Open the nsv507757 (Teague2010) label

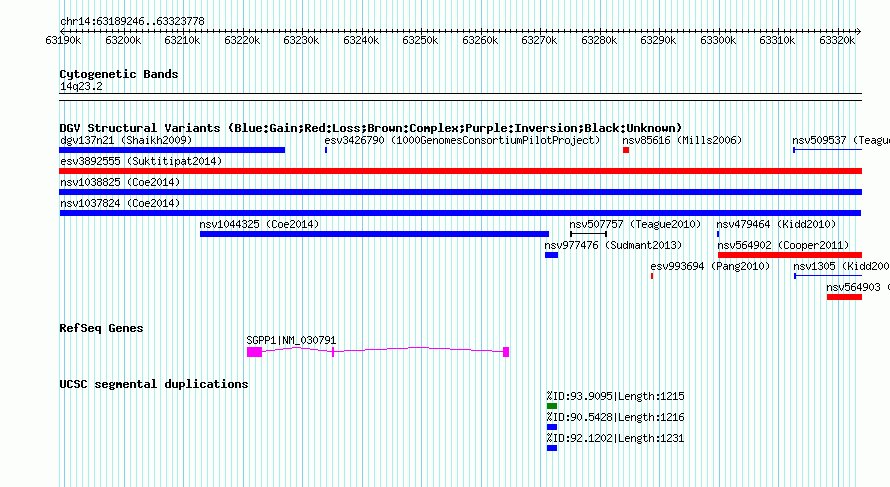tap(635, 224)
